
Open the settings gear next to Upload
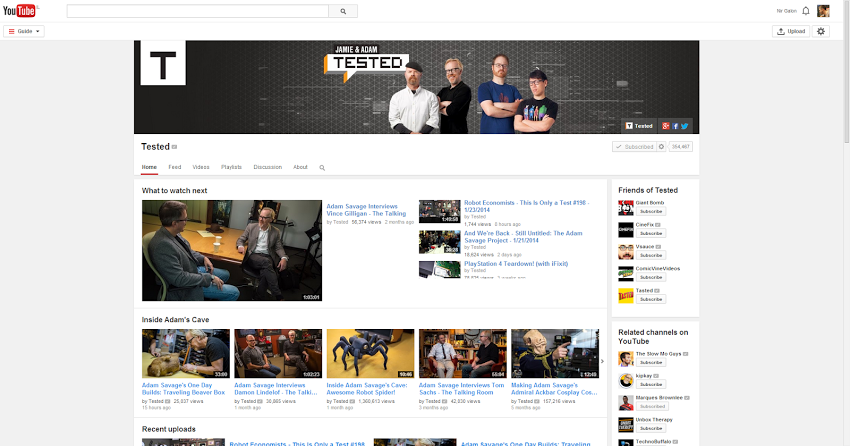[821, 31]
